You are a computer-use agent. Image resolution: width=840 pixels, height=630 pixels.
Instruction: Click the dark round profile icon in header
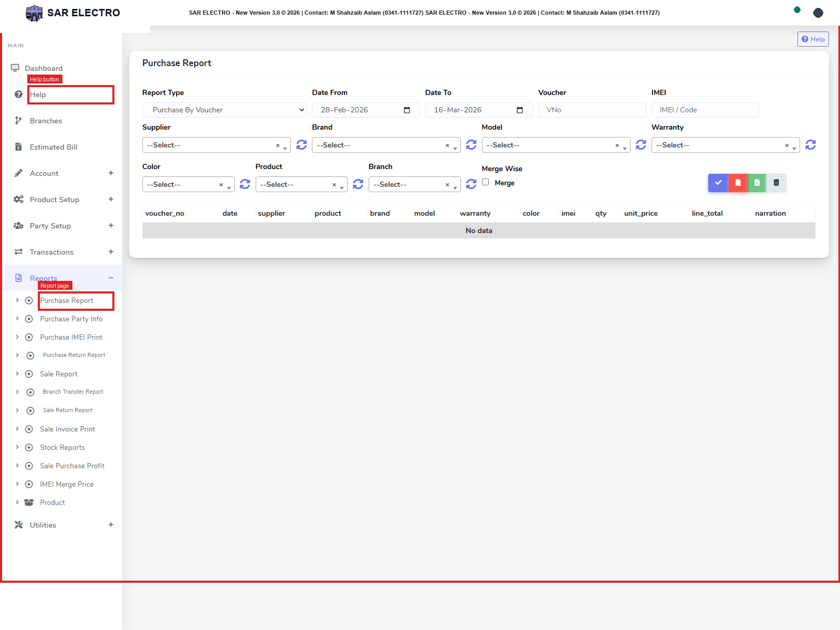pos(818,13)
